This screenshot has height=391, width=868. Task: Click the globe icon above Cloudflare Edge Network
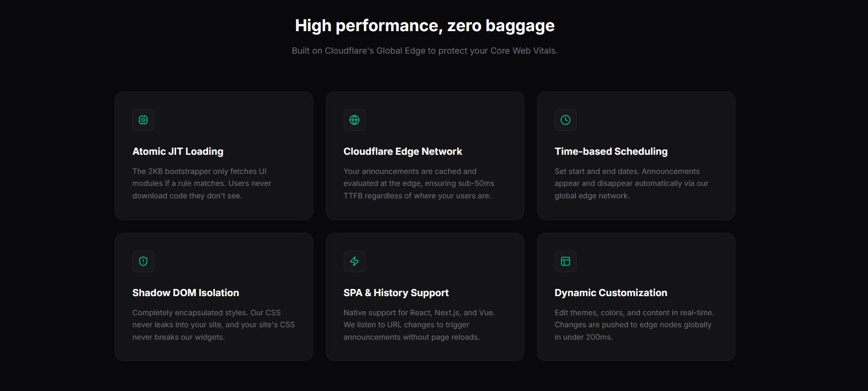[x=354, y=120]
